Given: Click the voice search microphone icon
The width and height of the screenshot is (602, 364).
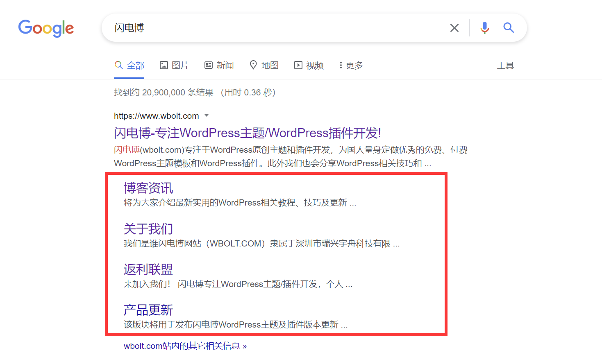Looking at the screenshot, I should pos(484,27).
